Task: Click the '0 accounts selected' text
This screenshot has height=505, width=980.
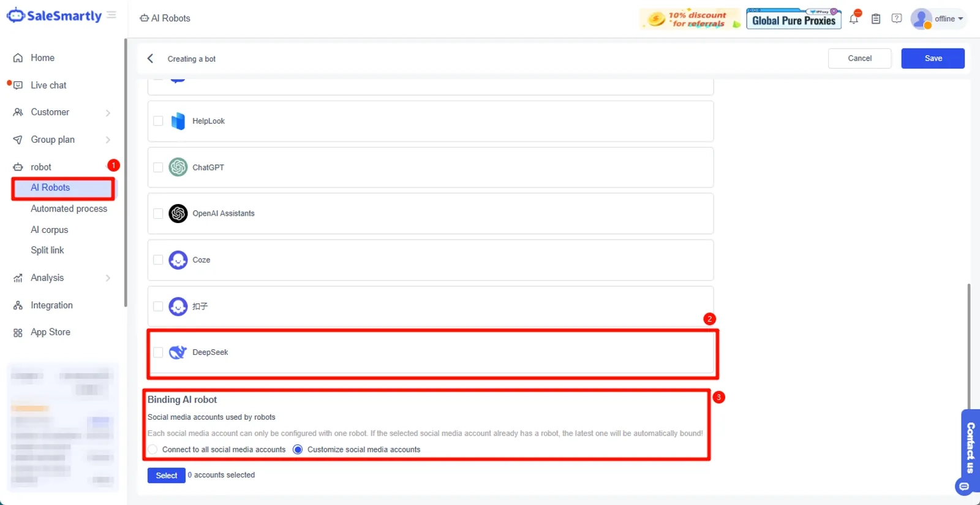Action: tap(221, 475)
